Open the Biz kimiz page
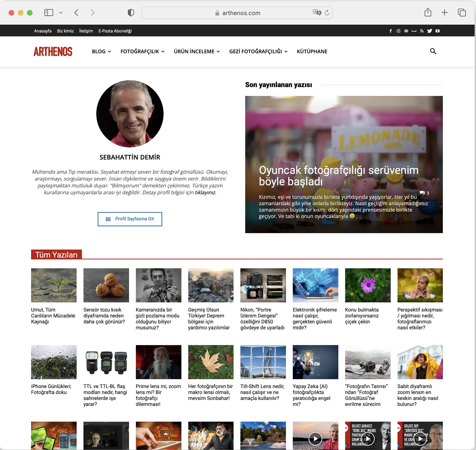 click(65, 31)
